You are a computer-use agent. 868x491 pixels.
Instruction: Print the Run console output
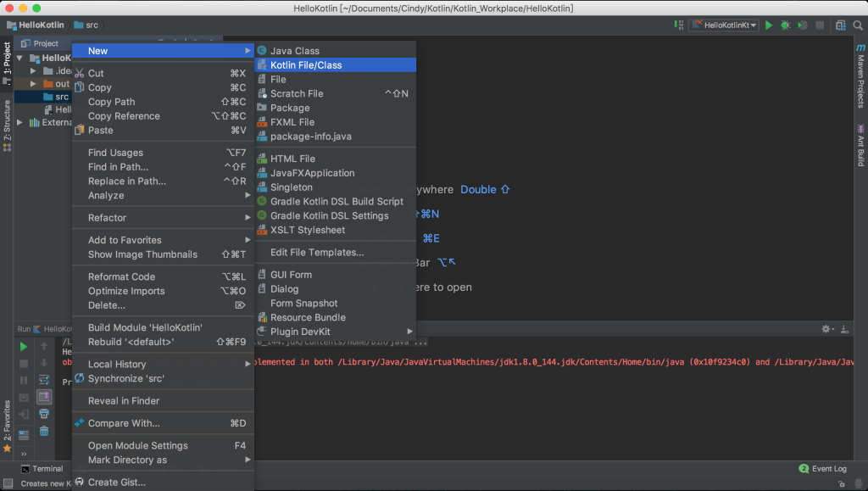44,414
